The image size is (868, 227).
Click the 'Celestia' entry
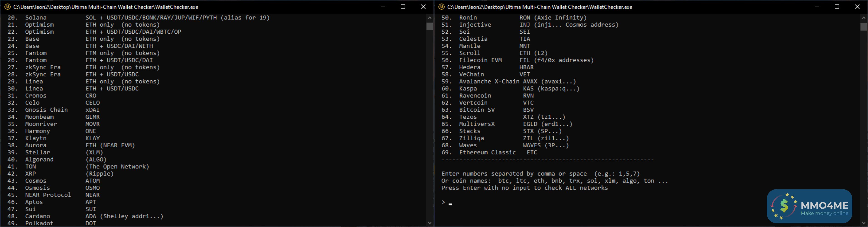pyautogui.click(x=473, y=39)
